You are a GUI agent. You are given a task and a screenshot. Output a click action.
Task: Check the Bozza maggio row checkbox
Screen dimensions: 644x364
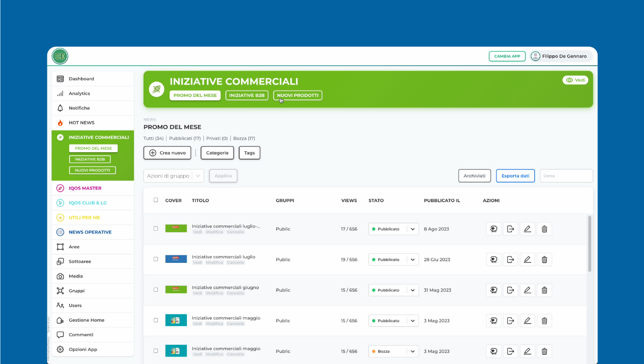155,351
